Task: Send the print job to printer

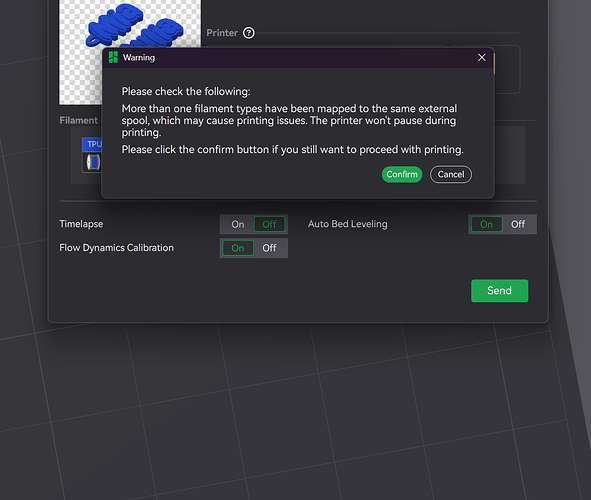Action: coord(499,291)
